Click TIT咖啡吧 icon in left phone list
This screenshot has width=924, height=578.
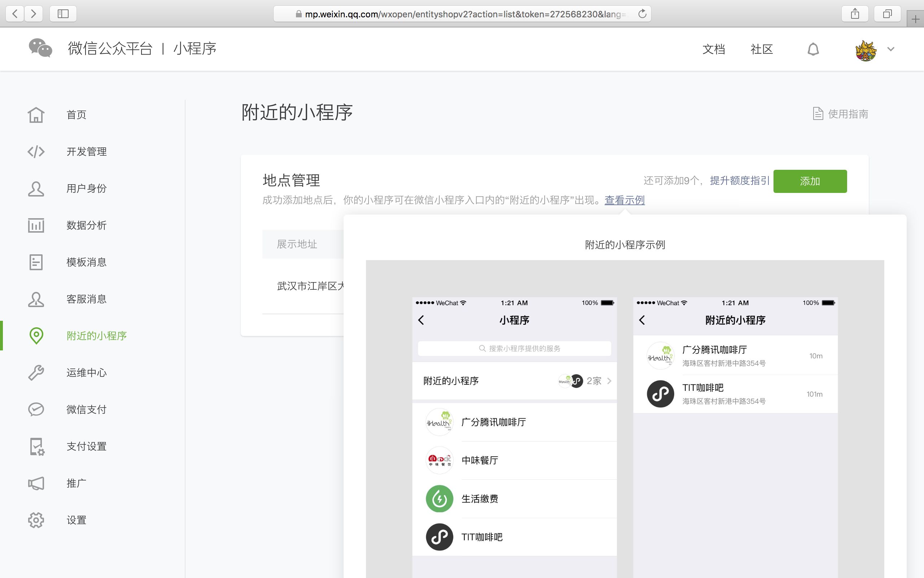pyautogui.click(x=440, y=537)
